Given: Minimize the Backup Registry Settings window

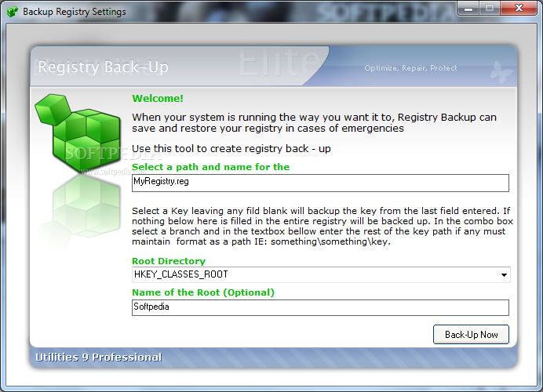Looking at the screenshot, I should click(468, 8).
